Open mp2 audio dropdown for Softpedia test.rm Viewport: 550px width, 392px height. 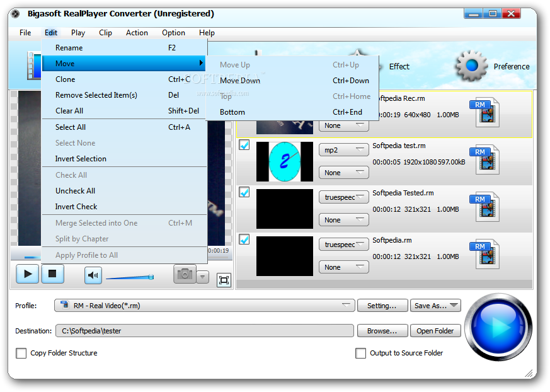344,150
